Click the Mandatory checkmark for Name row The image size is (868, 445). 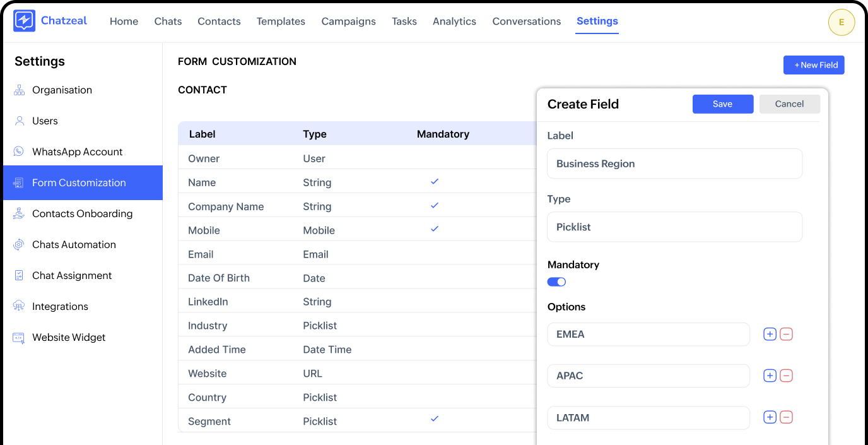434,182
